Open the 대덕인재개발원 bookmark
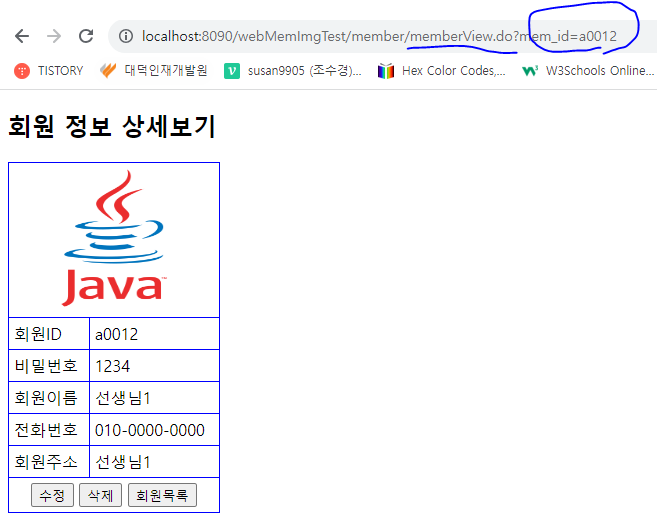657x532 pixels. 154,70
